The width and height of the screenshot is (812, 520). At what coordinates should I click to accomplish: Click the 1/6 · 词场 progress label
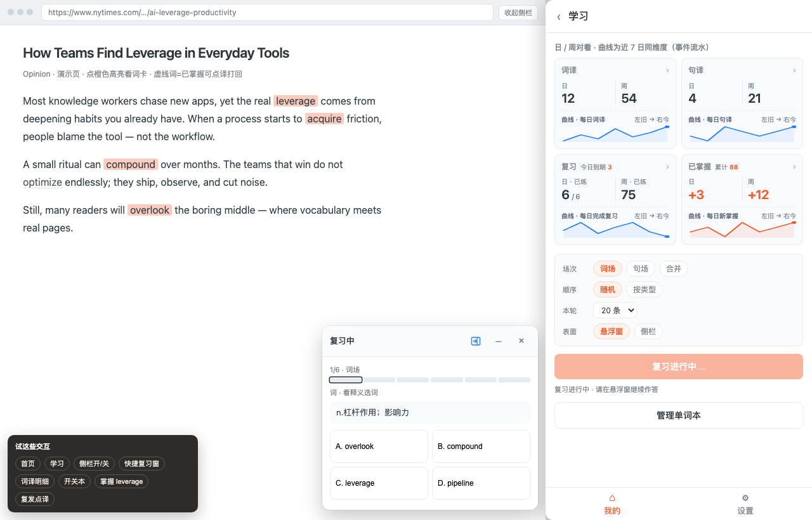pyautogui.click(x=345, y=370)
